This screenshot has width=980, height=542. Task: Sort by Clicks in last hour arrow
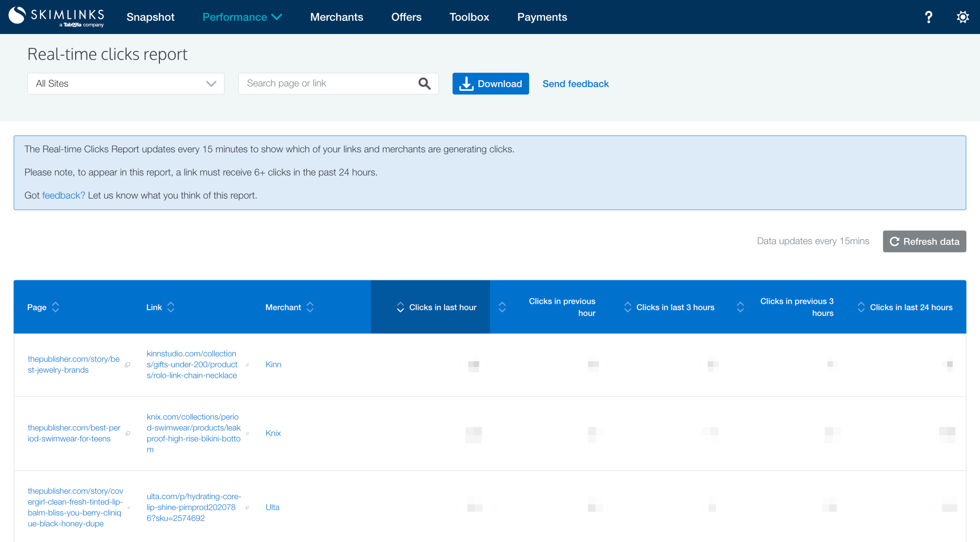400,307
